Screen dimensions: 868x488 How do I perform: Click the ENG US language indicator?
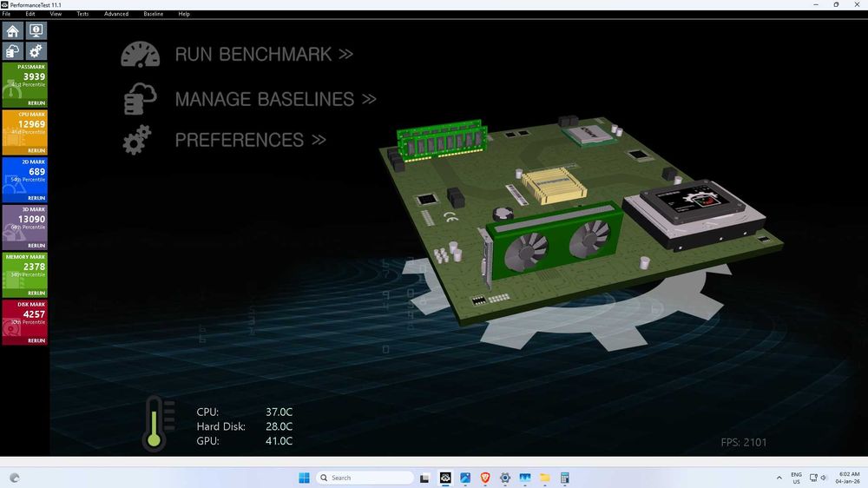(x=796, y=478)
